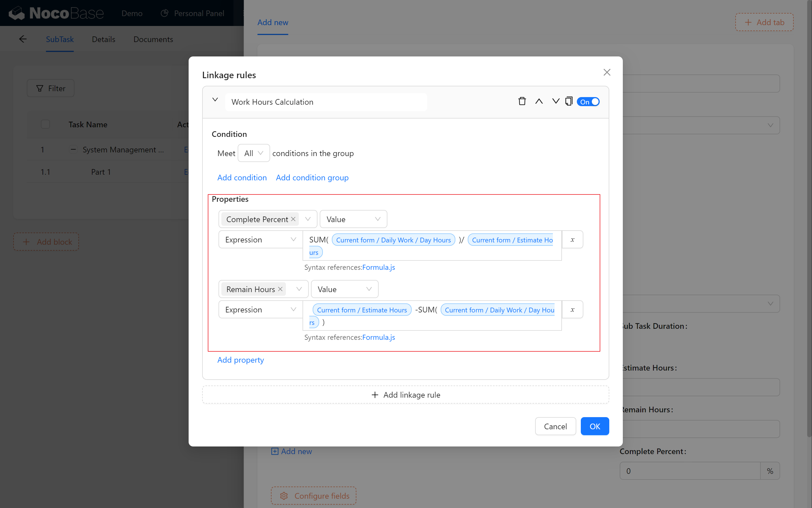The width and height of the screenshot is (812, 508).
Task: Select the Add new tab in drawer
Action: coord(273,23)
